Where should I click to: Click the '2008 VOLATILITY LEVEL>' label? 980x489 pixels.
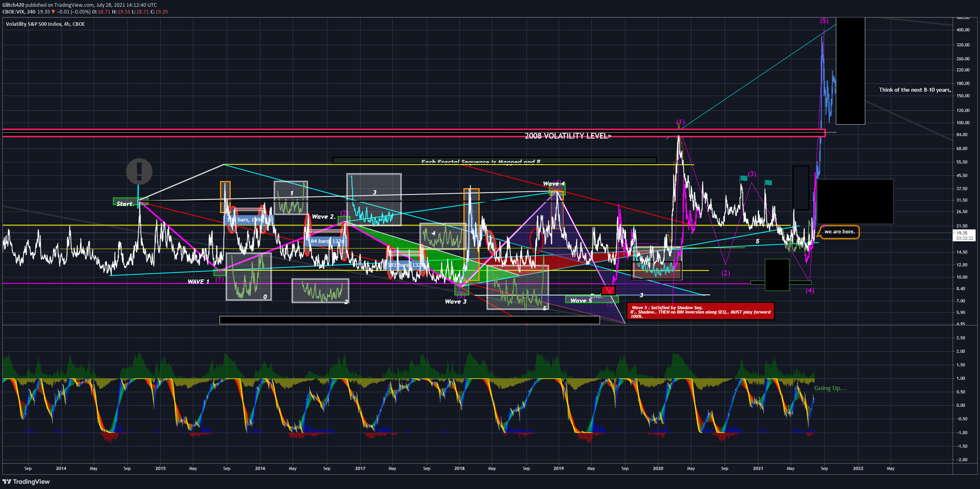(x=568, y=136)
